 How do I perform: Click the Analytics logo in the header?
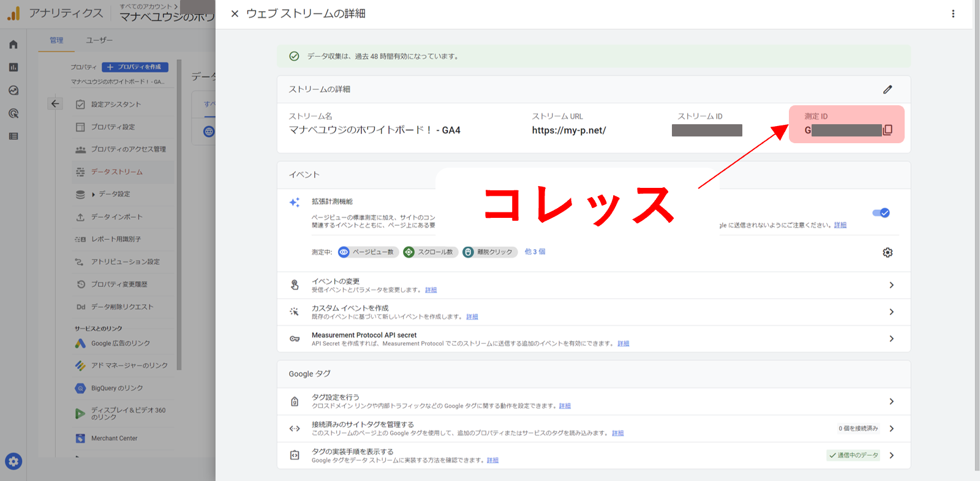click(x=13, y=13)
